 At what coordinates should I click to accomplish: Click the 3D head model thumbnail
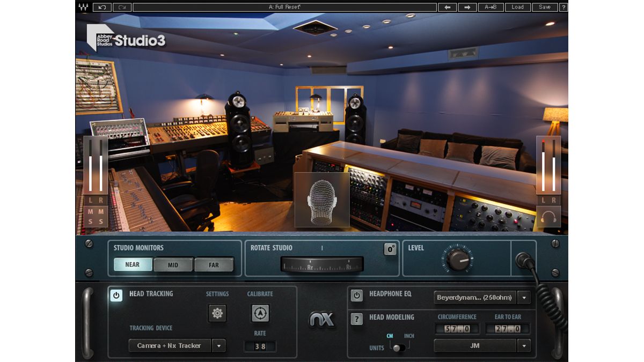click(322, 200)
